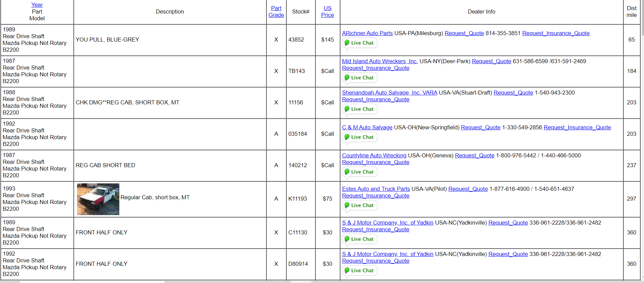644x283 pixels.
Task: Select stock number "43852"
Action: tap(296, 40)
